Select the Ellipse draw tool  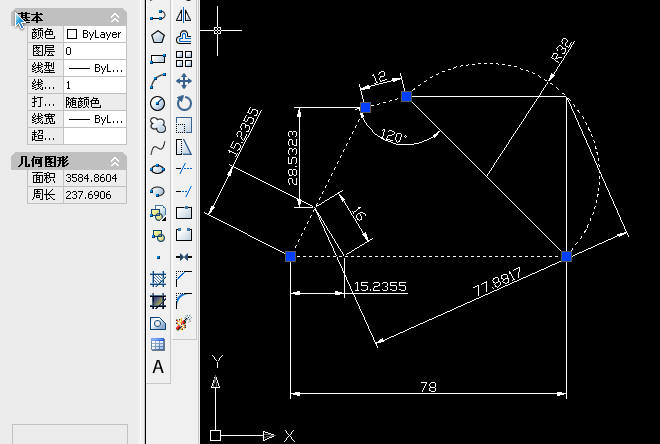pos(158,169)
